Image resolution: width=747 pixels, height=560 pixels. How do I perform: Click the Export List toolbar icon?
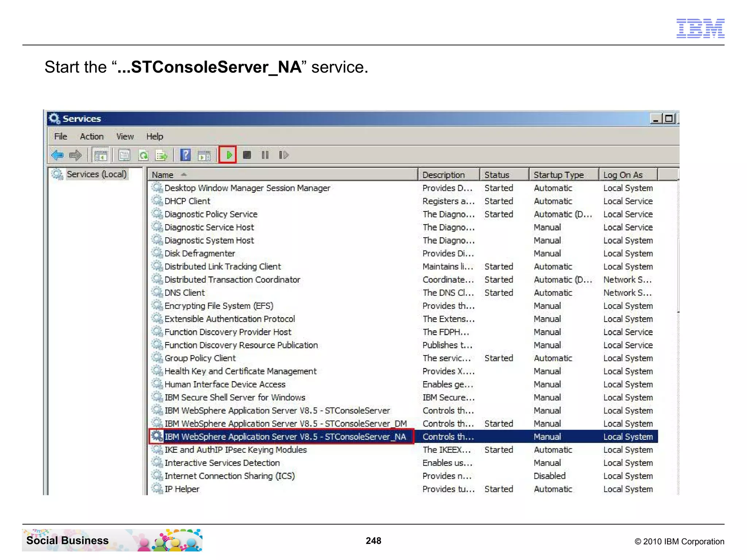[162, 156]
